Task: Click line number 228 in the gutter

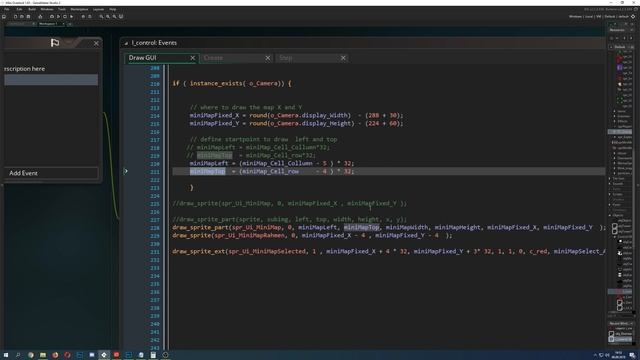Action: coord(155,227)
